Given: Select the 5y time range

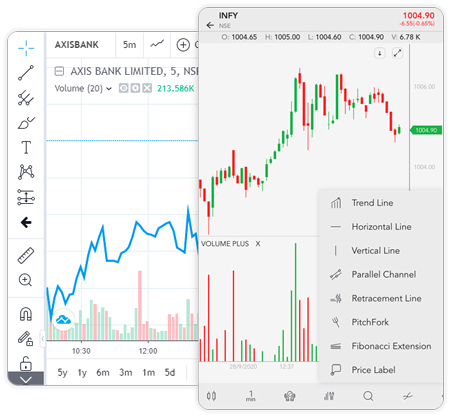Looking at the screenshot, I should [62, 372].
